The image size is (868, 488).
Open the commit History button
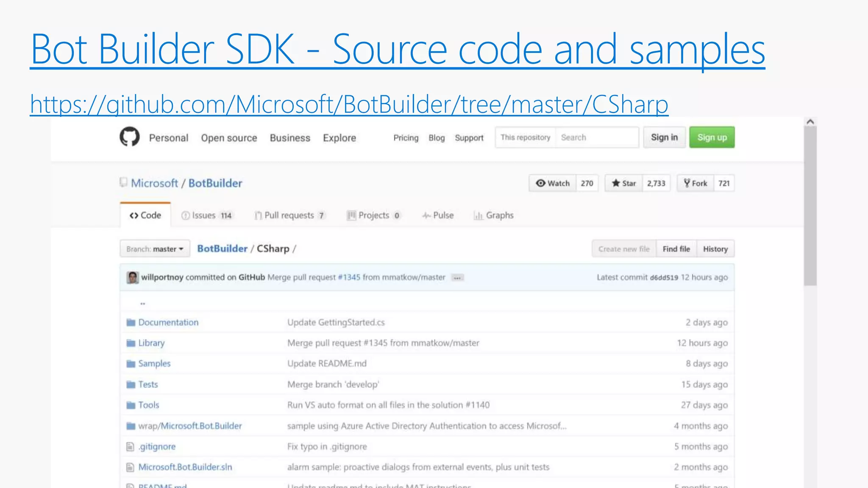click(x=715, y=249)
